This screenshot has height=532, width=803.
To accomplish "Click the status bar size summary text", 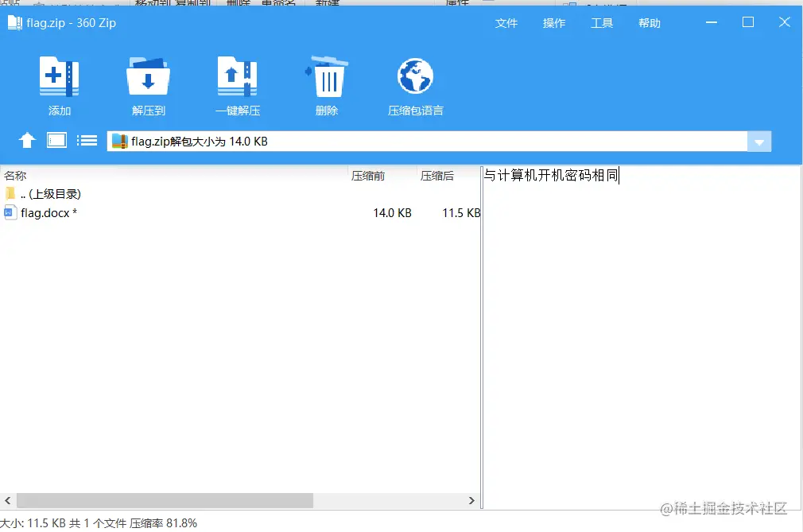I will 99,522.
